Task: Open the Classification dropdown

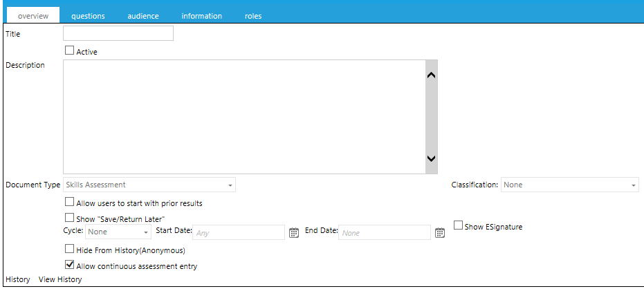Action: coord(569,185)
